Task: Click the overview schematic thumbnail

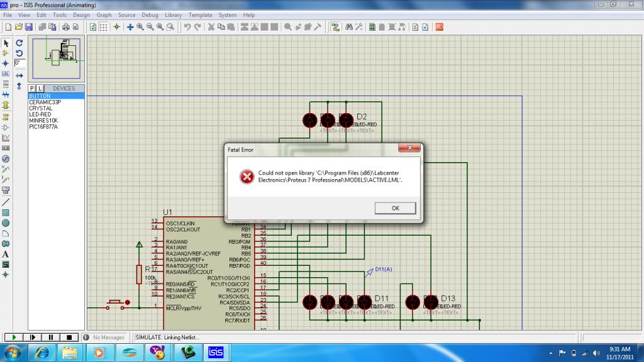Action: click(x=56, y=58)
